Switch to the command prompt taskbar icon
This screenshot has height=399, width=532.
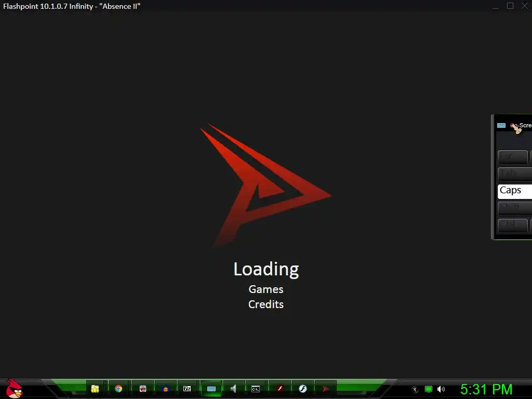click(x=256, y=389)
